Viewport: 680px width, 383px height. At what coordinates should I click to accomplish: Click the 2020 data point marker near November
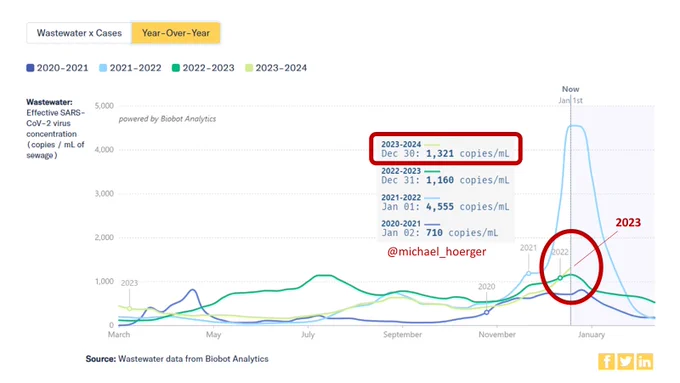click(x=487, y=312)
